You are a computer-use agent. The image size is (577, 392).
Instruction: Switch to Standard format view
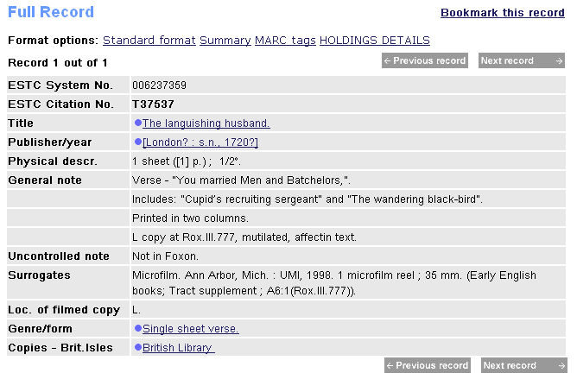click(149, 41)
